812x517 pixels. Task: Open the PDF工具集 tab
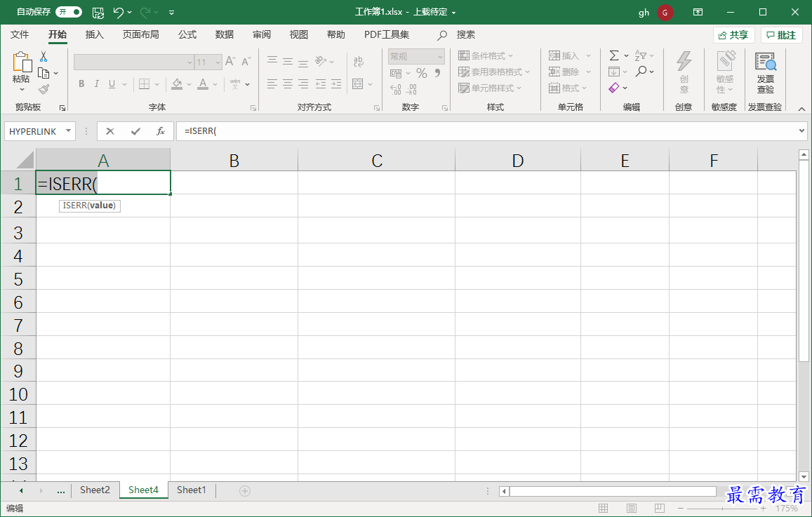point(386,34)
